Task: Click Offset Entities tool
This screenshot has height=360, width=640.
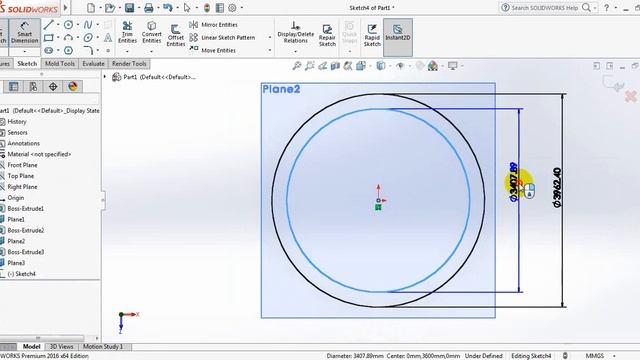Action: [176, 35]
